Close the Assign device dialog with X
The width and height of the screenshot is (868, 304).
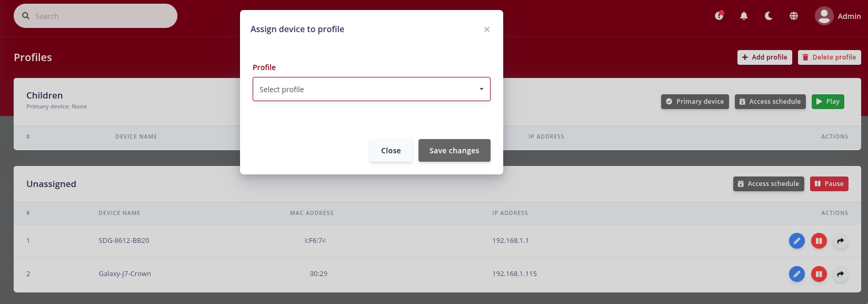[487, 30]
